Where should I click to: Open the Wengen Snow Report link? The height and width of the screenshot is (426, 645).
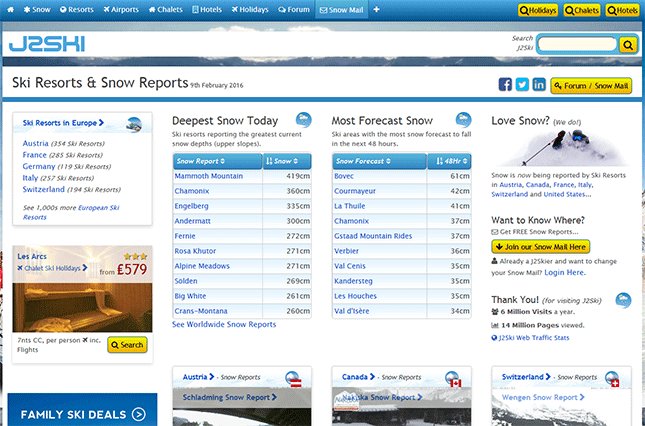tap(543, 397)
